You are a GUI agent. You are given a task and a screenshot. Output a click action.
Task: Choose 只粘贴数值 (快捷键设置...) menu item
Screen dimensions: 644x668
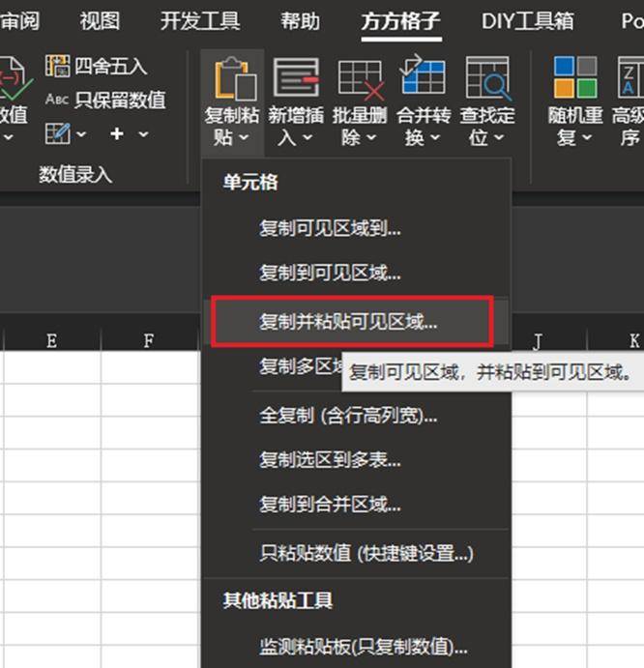click(356, 553)
